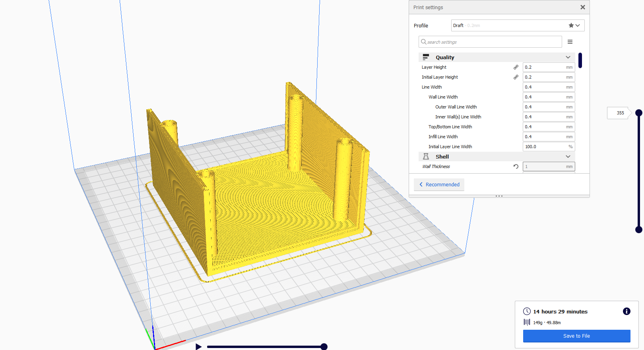Click the Shell category icon
Viewport: 644px width, 350px height.
(426, 157)
